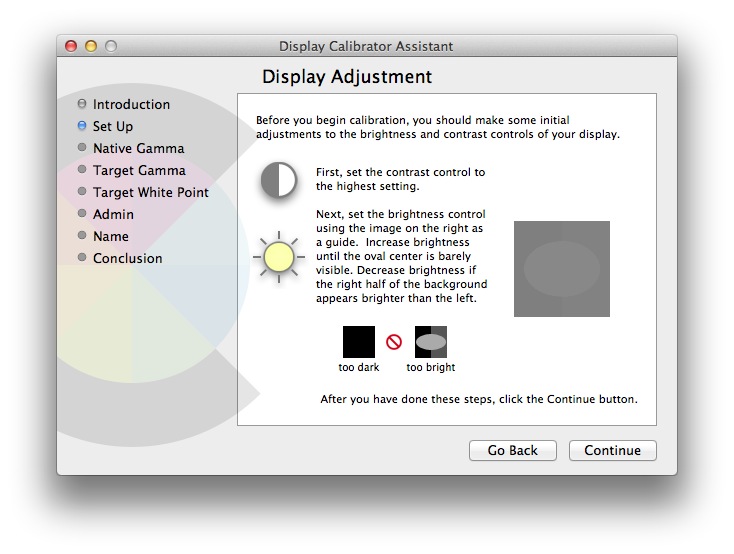Select the Conclusion step
734x554 pixels.
(127, 259)
